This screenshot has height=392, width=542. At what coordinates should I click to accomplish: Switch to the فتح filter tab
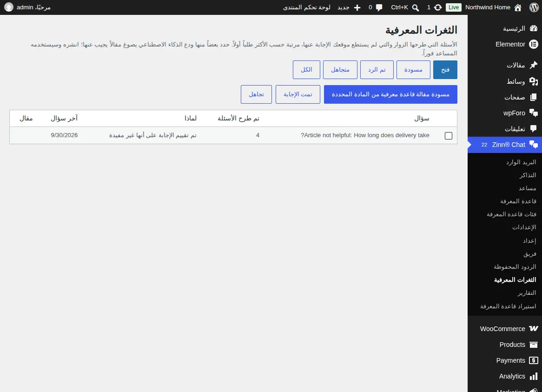445,70
